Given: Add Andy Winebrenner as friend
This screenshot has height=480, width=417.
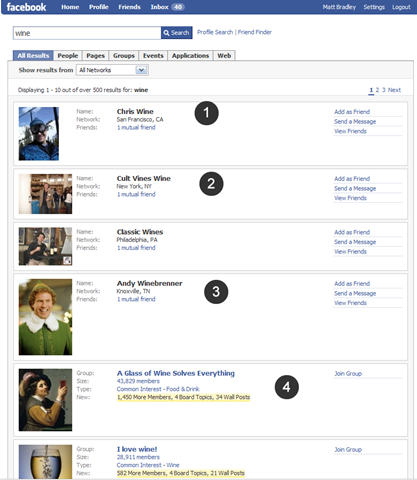Looking at the screenshot, I should point(352,284).
